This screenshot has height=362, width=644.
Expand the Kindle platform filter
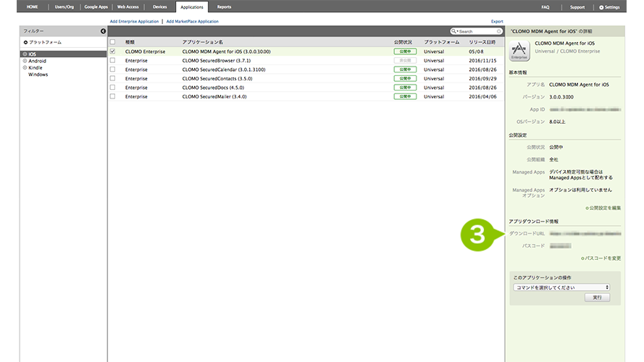pyautogui.click(x=25, y=68)
